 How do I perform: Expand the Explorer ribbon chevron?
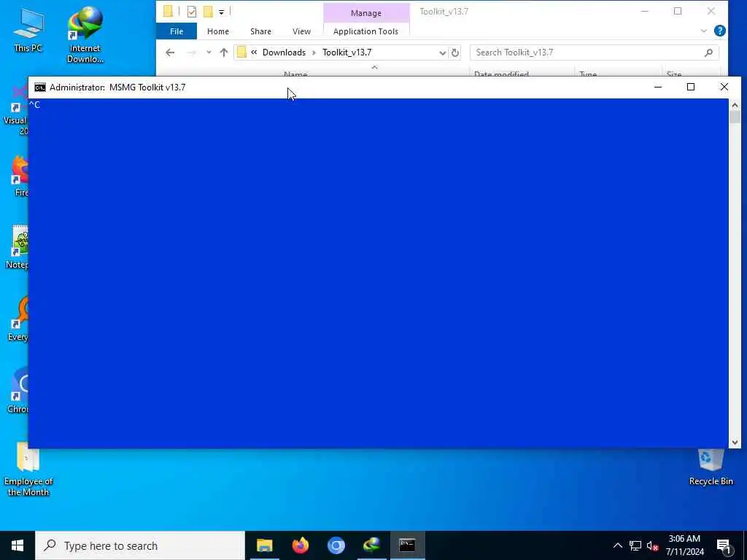704,31
